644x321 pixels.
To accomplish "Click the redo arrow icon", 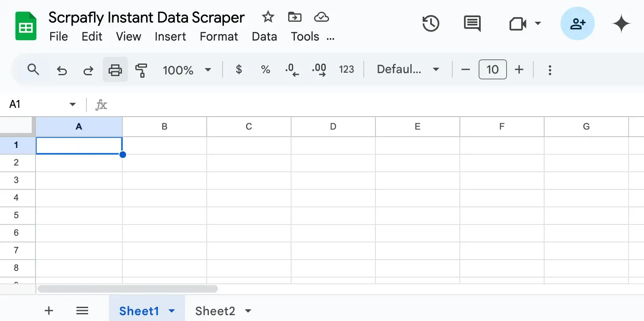I will click(x=88, y=70).
